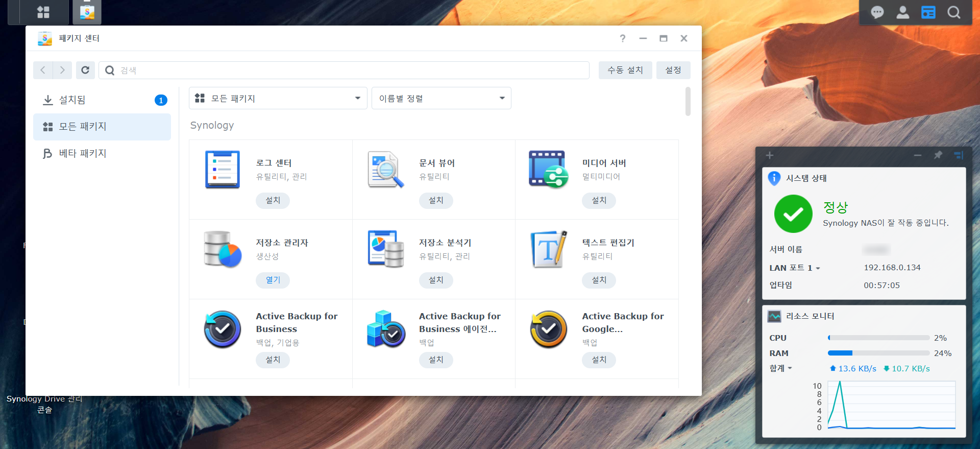
Task: Click the 로그 센터 package icon
Action: 223,170
